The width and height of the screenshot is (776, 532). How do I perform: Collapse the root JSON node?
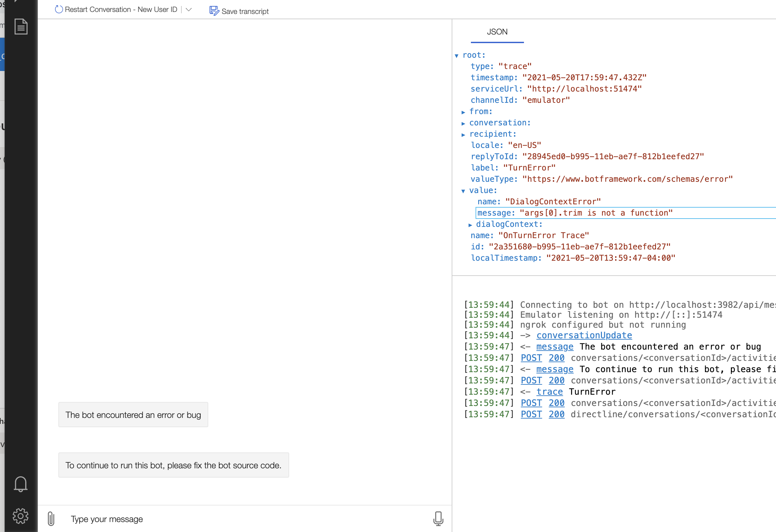456,55
